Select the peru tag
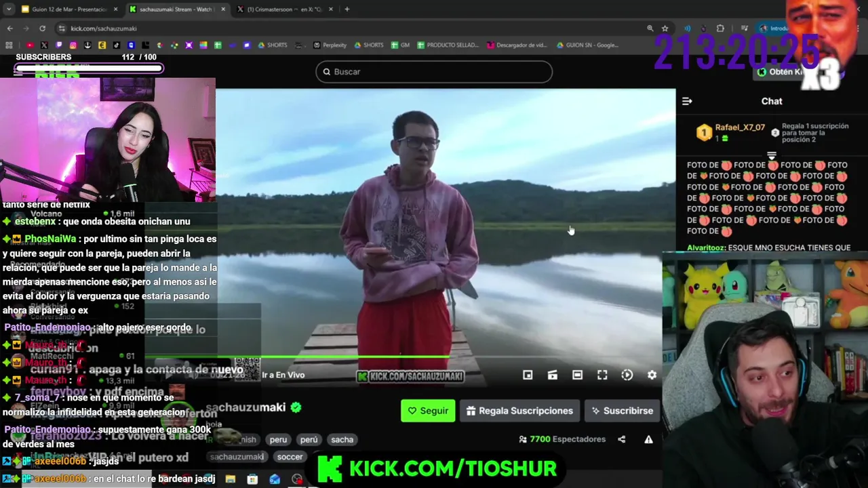Viewport: 868px width, 488px height. click(x=278, y=439)
